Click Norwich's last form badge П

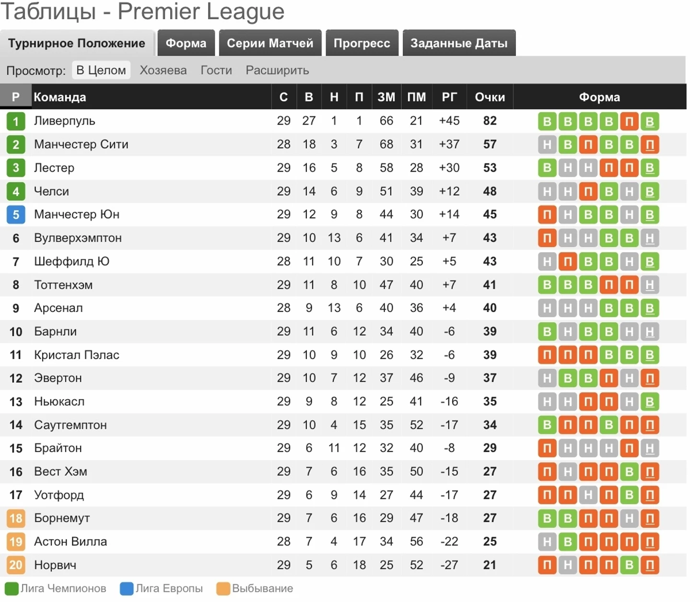(650, 565)
